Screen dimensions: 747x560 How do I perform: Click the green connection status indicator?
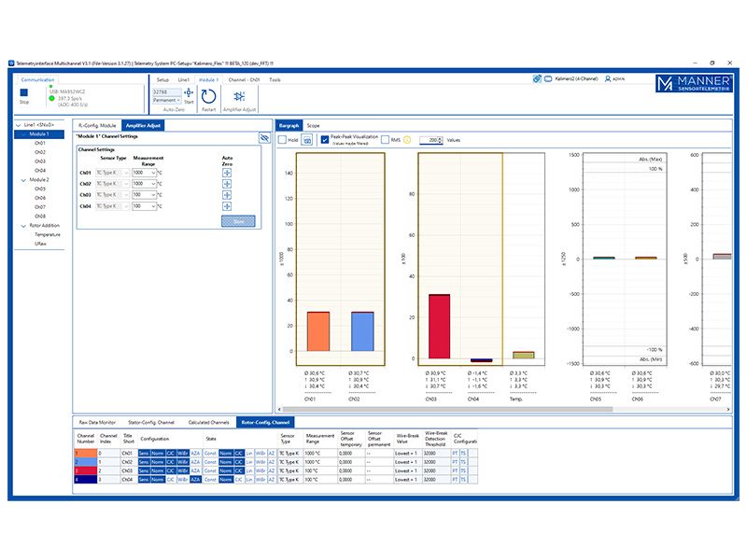[51, 98]
